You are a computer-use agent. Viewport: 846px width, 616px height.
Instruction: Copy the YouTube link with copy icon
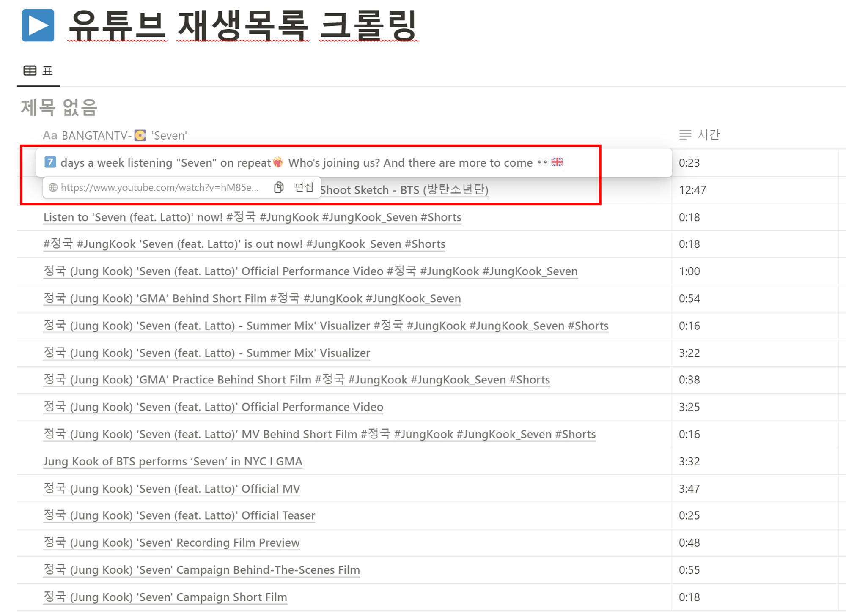[x=278, y=187]
